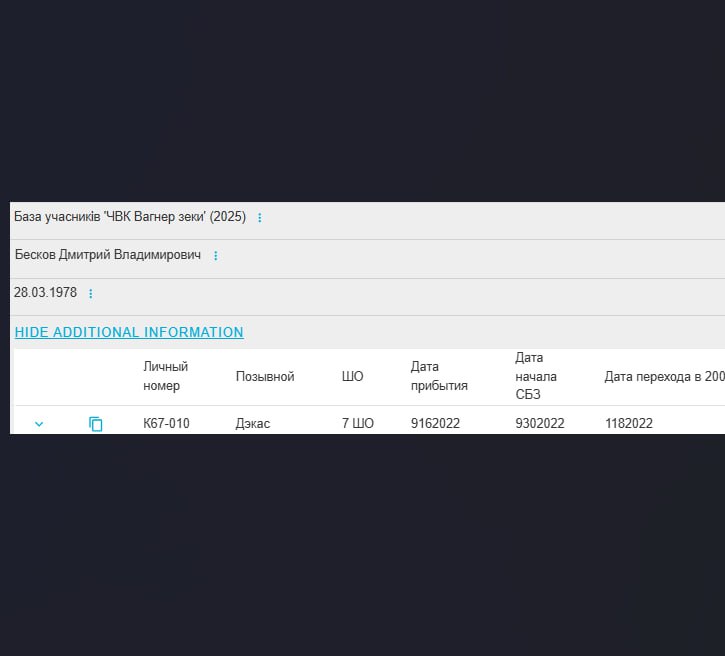725x656 pixels.
Task: Open the three-dot menu beside the birth date
Action: pos(91,294)
